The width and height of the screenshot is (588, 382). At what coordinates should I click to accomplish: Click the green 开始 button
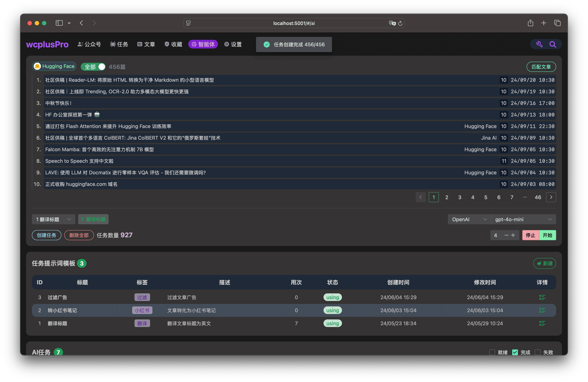547,235
